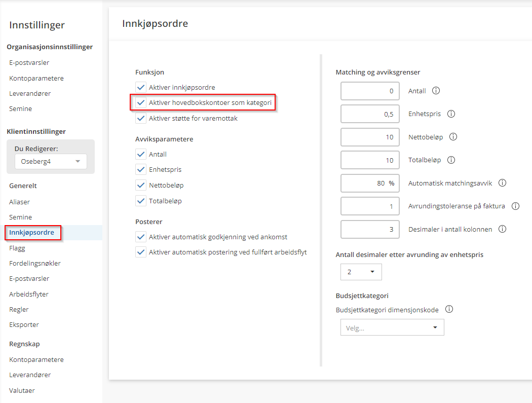532x403 pixels.
Task: Open Flagg settings link
Action: (x=17, y=248)
